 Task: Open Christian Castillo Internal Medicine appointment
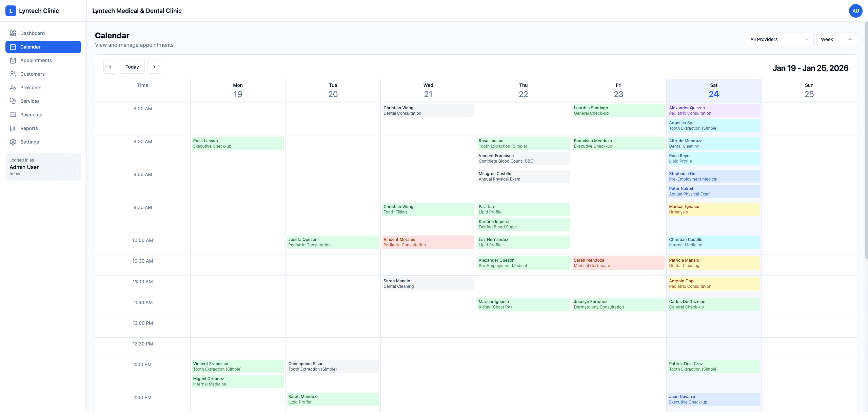714,242
